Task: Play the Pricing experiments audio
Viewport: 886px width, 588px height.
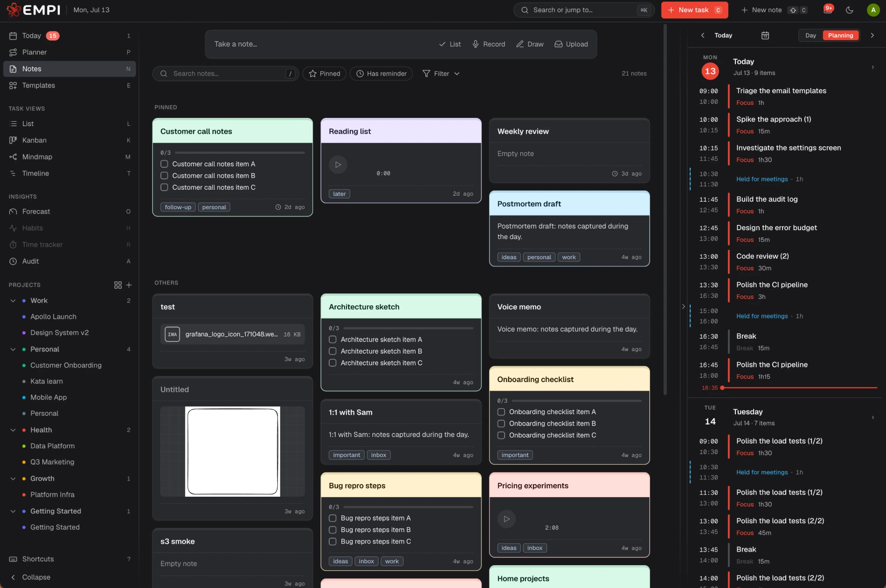Action: pyautogui.click(x=506, y=519)
